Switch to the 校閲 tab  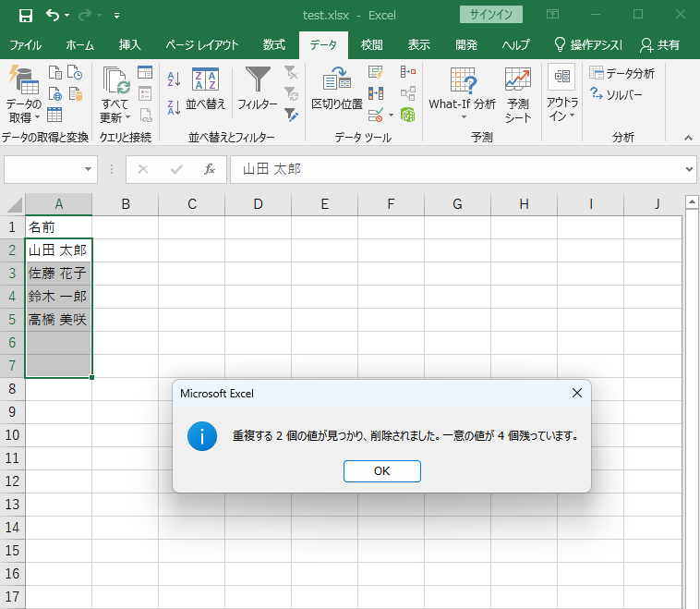(372, 45)
